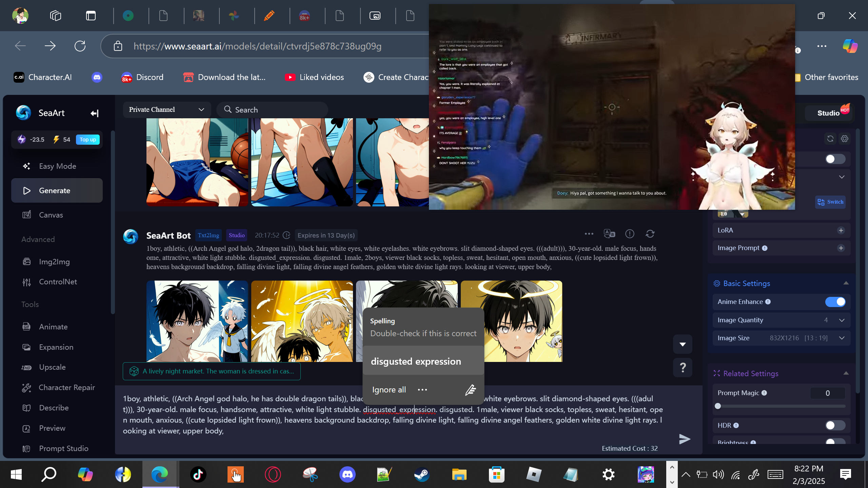The width and height of the screenshot is (868, 488).
Task: Open the Character.AI bookmark
Action: (43, 77)
